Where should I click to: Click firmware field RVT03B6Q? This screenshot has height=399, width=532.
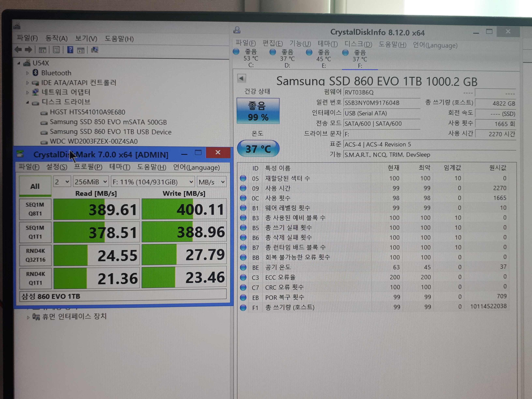click(x=382, y=92)
